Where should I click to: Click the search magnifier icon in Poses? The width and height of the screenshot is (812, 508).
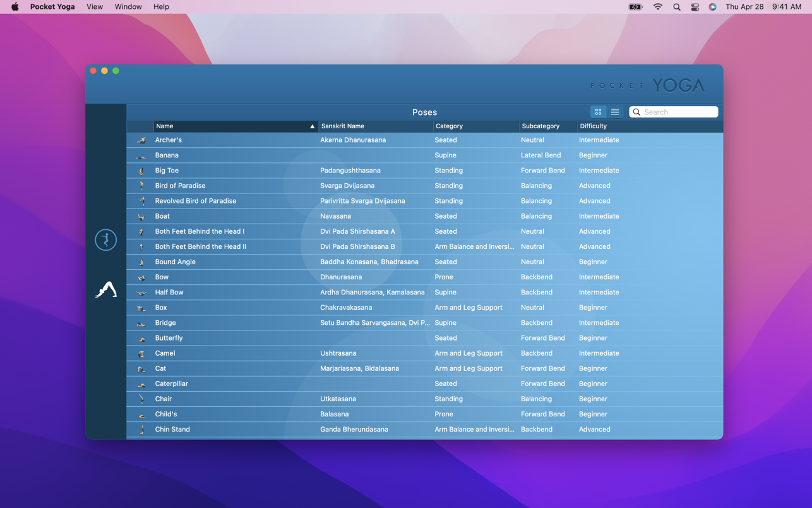click(636, 112)
